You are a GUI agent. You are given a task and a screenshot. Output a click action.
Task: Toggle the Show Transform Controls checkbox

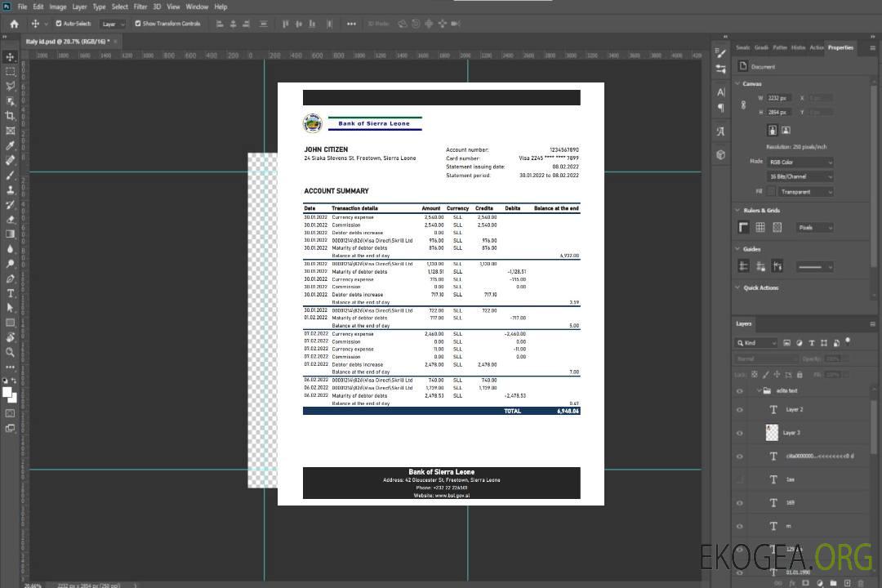138,24
